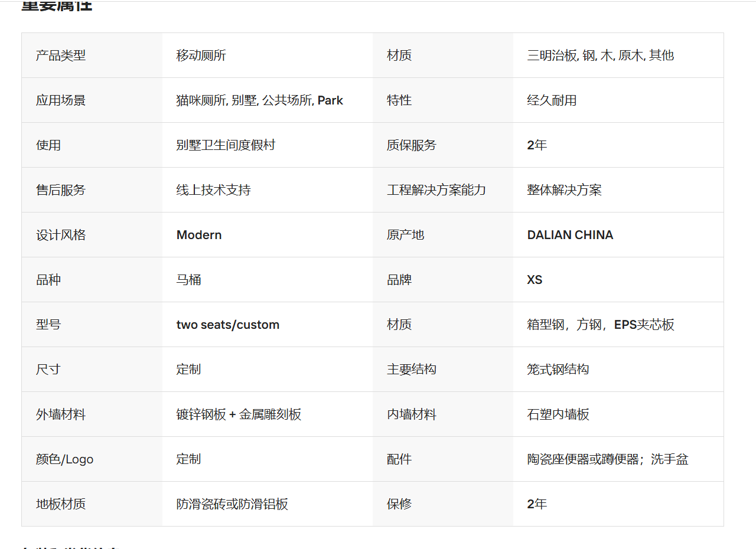This screenshot has height=549, width=756.
Task: Click the '品种' attribute label
Action: pos(48,280)
